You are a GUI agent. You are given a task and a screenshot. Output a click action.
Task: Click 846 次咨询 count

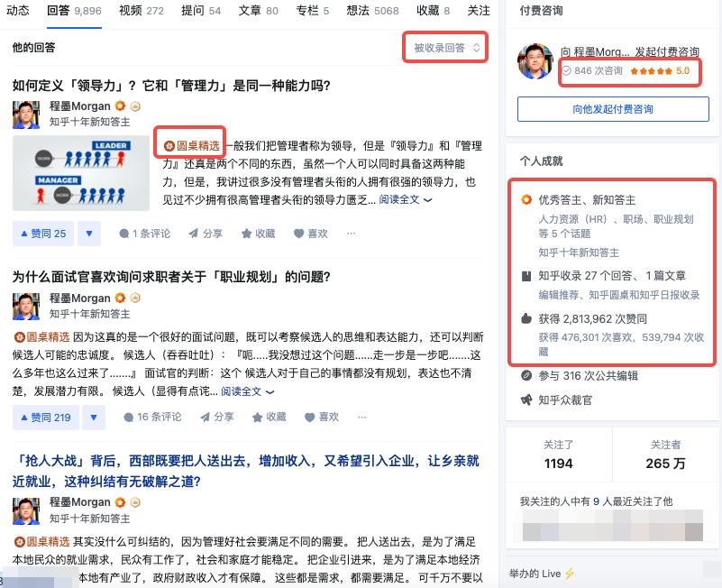[592, 70]
